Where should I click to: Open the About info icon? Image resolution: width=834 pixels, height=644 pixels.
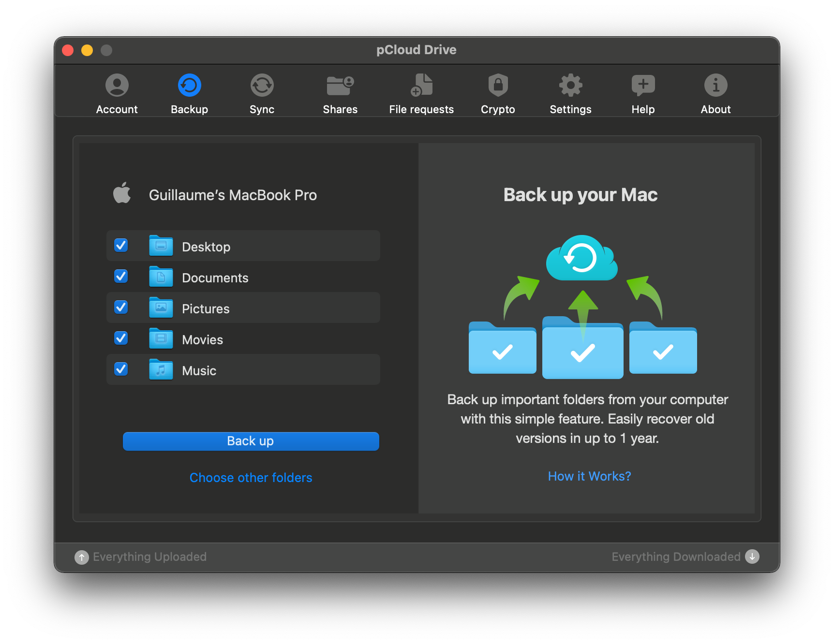point(716,86)
